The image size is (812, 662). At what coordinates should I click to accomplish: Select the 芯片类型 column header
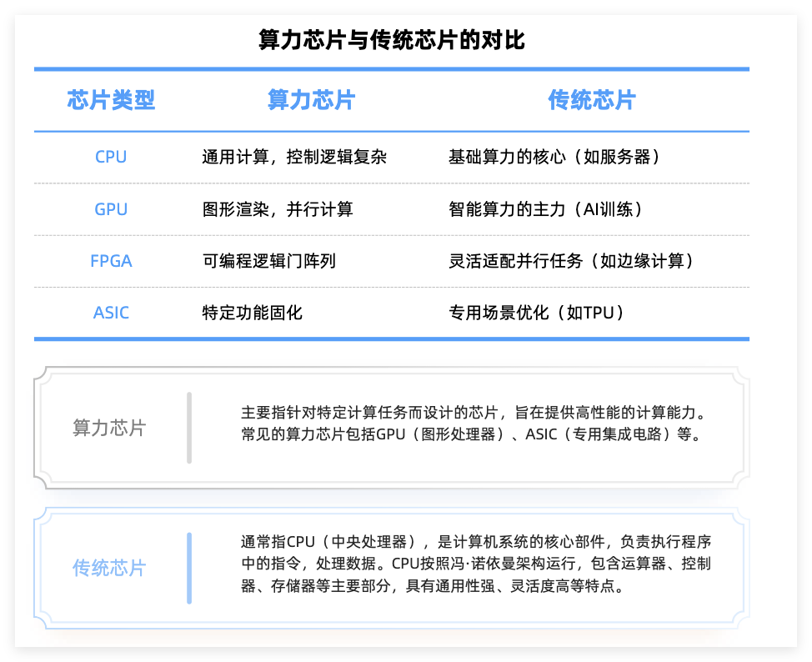tap(111, 101)
